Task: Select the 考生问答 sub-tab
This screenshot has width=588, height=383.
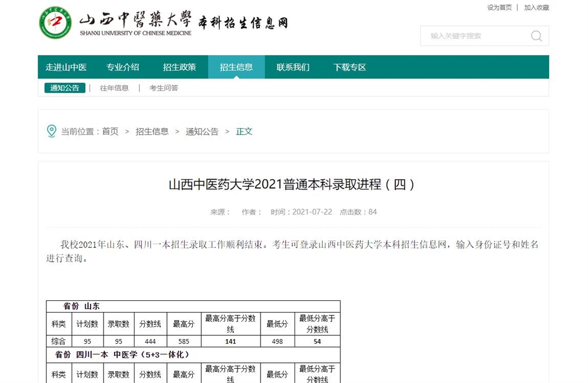Action: pos(163,88)
